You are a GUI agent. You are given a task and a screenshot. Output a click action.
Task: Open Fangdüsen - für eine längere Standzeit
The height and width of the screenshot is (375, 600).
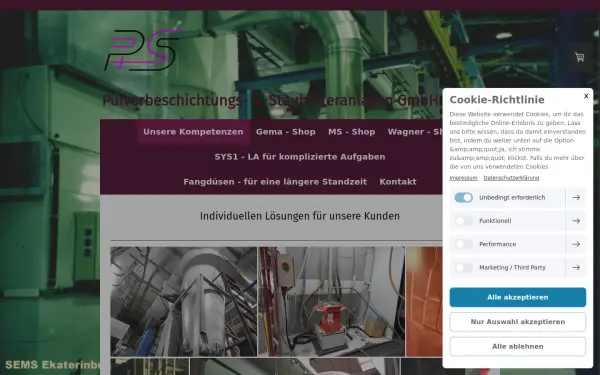pos(275,182)
